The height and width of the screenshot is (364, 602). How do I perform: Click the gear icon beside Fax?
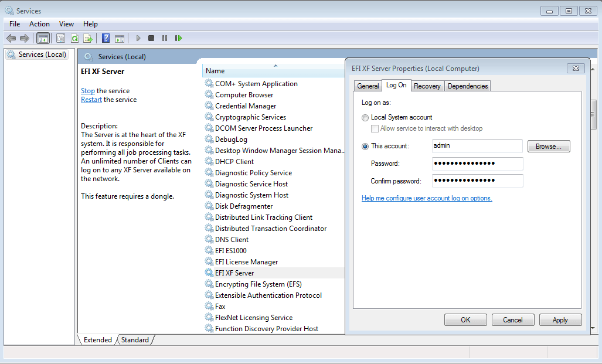coord(209,306)
